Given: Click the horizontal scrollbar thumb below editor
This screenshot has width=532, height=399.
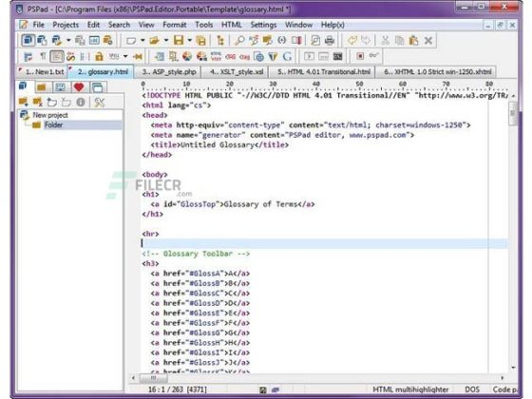Looking at the screenshot, I should click(x=154, y=378).
